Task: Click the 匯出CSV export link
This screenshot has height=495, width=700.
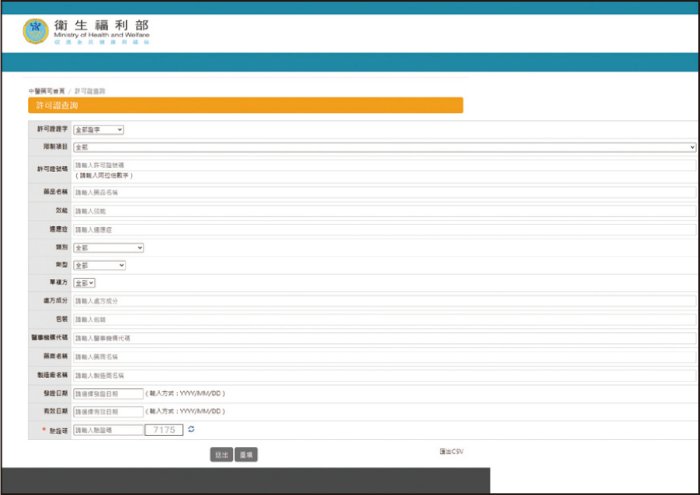Action: coord(450,452)
